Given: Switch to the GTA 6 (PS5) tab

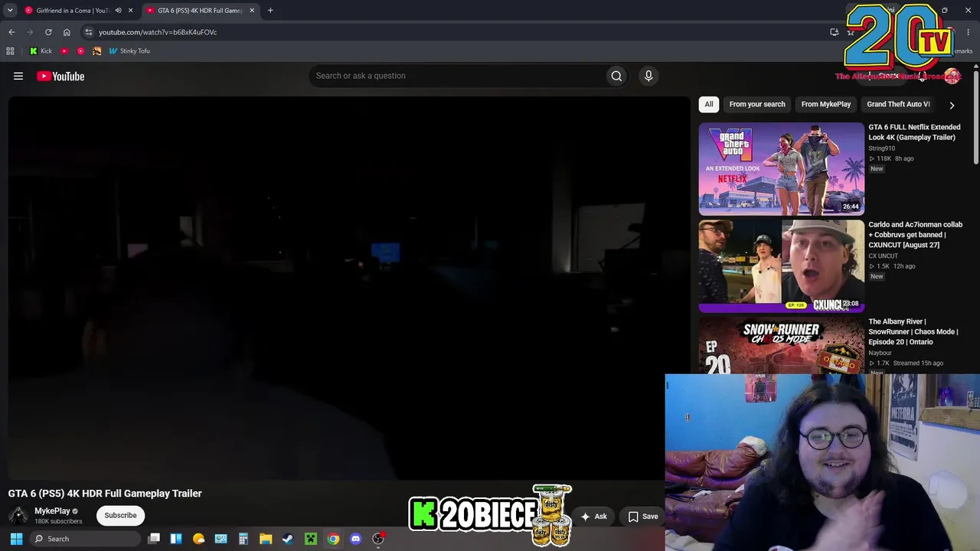Looking at the screenshot, I should click(x=200, y=11).
